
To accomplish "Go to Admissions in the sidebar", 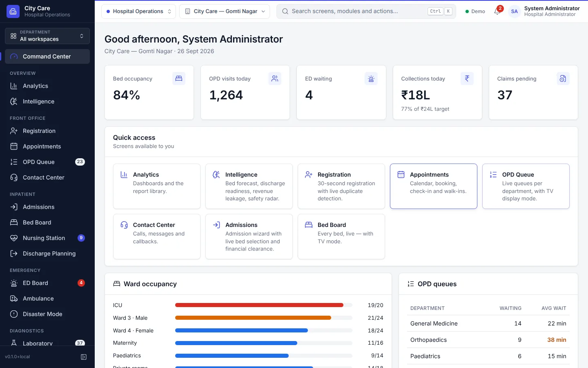I will pos(47,207).
